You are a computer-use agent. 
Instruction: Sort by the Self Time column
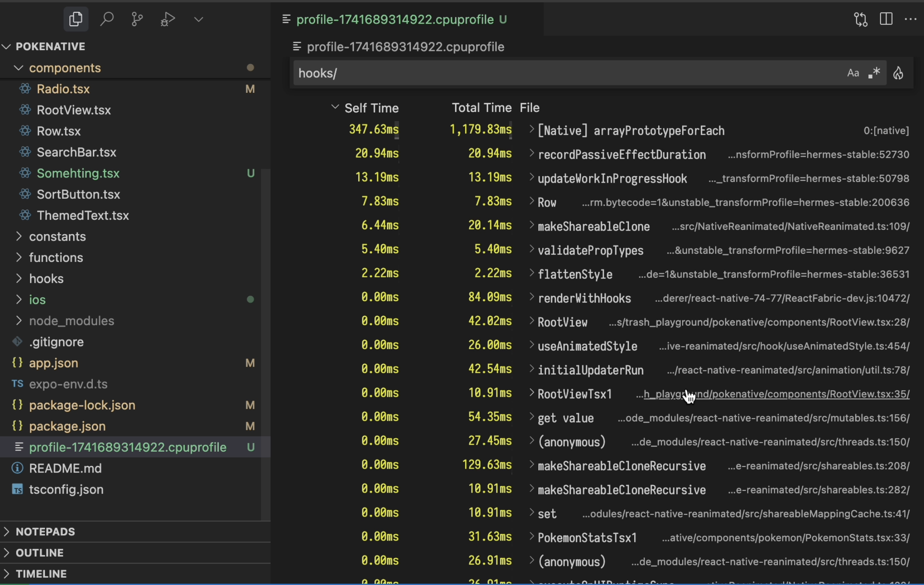pos(371,108)
